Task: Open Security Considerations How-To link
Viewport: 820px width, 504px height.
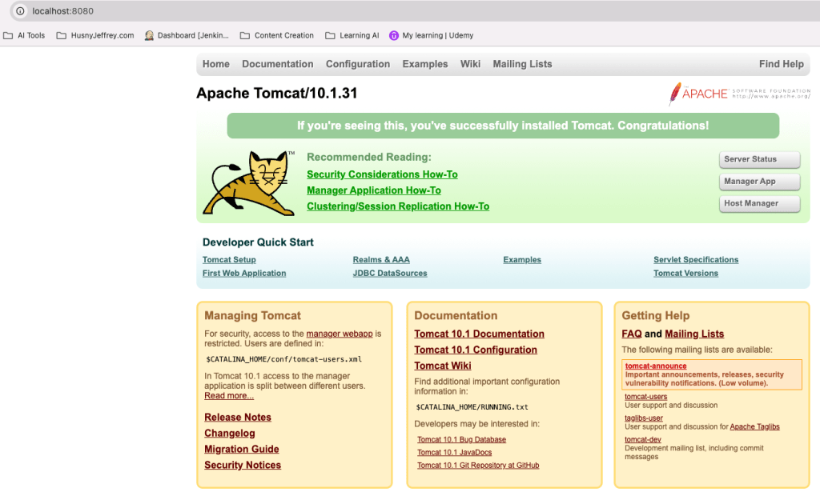Action: coord(382,174)
